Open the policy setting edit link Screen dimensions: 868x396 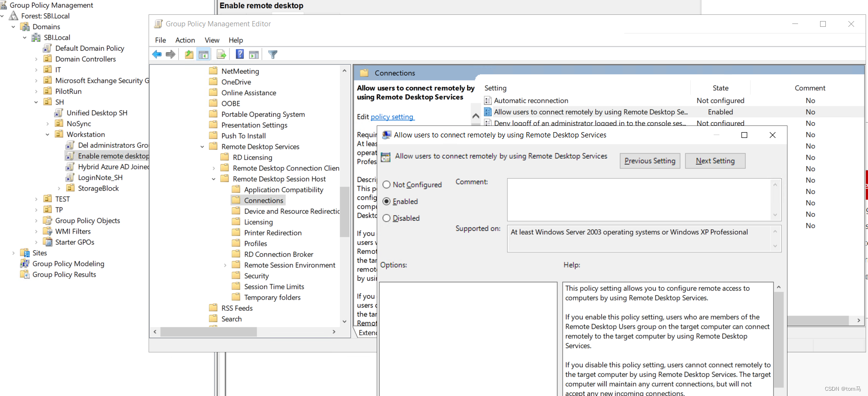click(x=393, y=117)
